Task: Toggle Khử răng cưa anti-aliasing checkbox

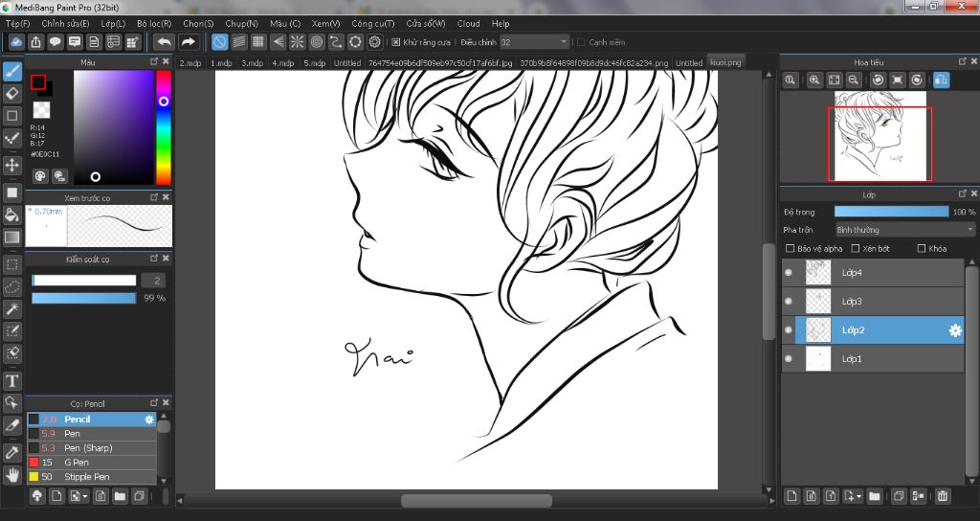Action: (x=395, y=42)
